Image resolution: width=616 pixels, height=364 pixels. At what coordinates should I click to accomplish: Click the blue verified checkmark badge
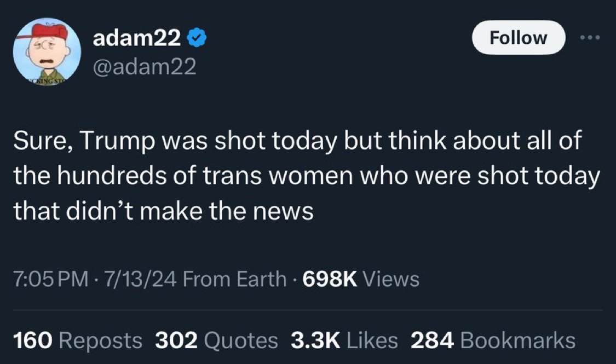pyautogui.click(x=197, y=38)
